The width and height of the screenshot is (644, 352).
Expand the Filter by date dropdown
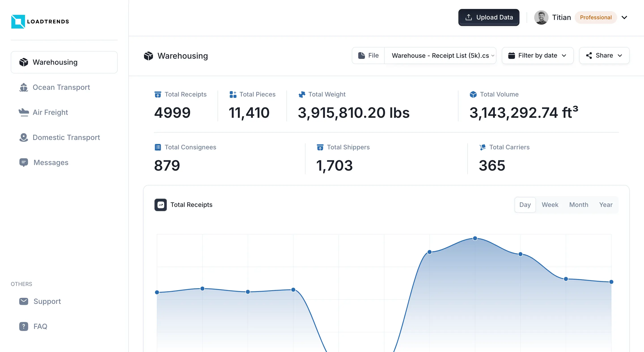tap(538, 55)
